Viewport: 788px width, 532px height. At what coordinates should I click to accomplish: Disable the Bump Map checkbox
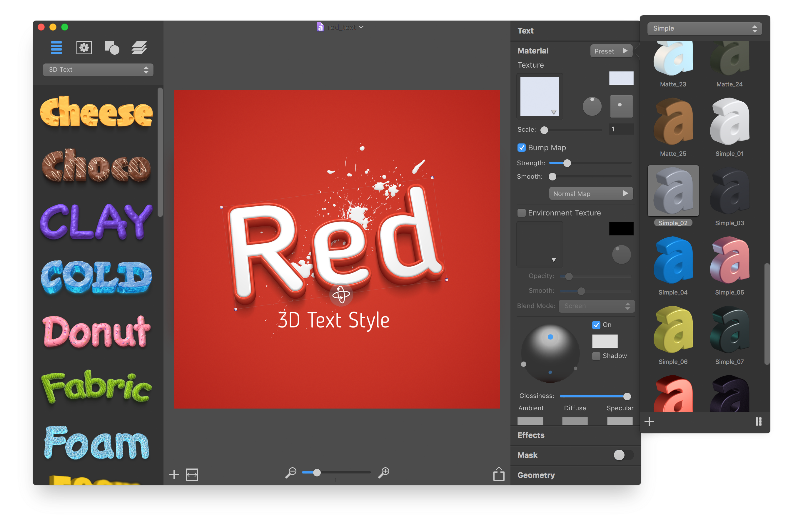pyautogui.click(x=522, y=148)
